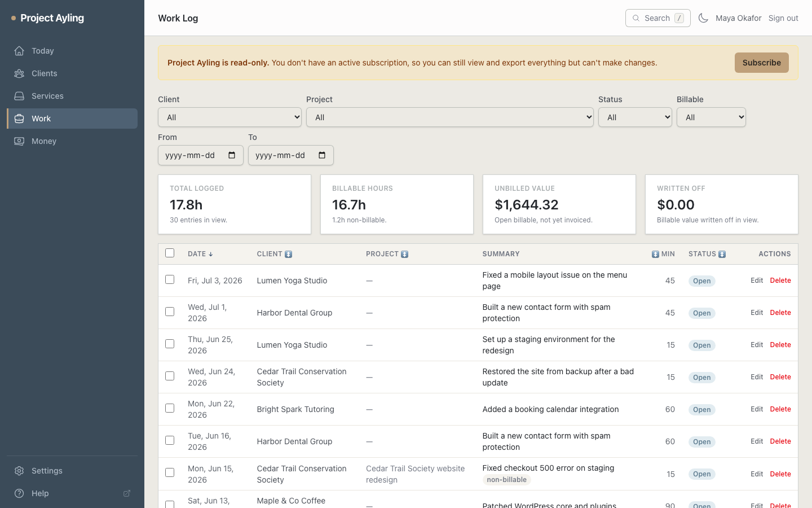Click Bright Spark Tutoring client cell
Screen dimensions: 812x508
tap(295, 409)
